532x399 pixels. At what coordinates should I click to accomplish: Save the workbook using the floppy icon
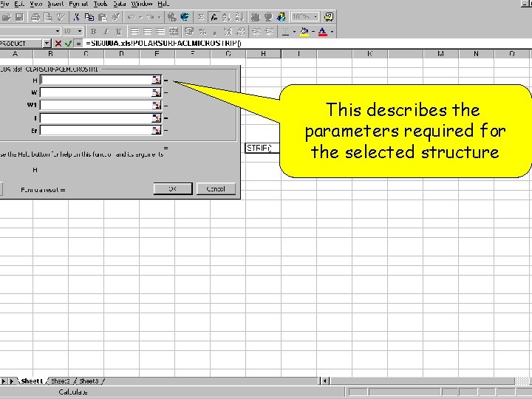tap(19, 17)
